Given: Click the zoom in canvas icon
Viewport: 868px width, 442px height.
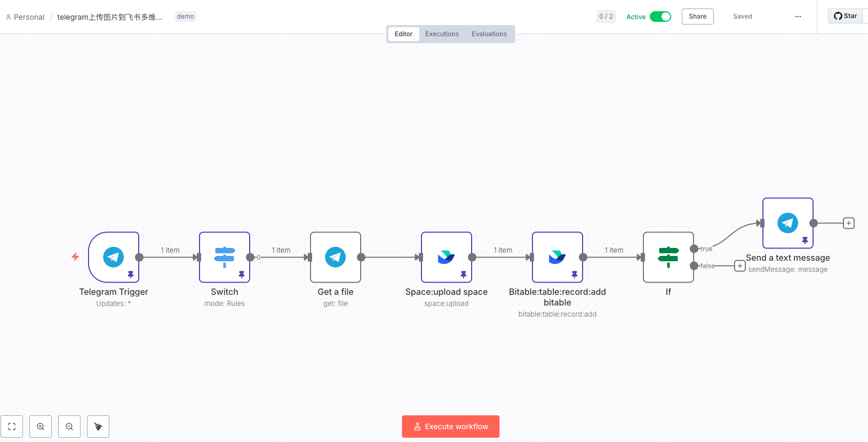Looking at the screenshot, I should (41, 427).
